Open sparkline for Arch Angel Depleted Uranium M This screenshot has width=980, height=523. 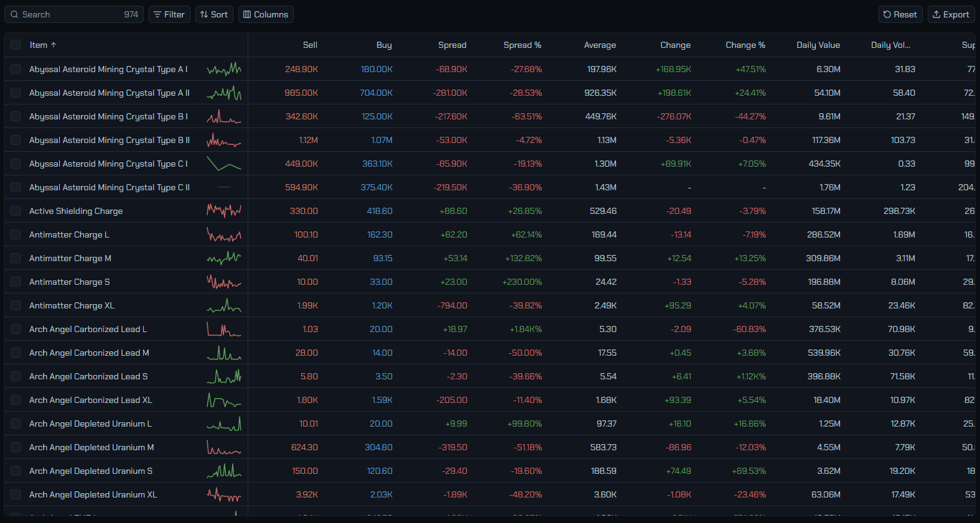coord(224,447)
